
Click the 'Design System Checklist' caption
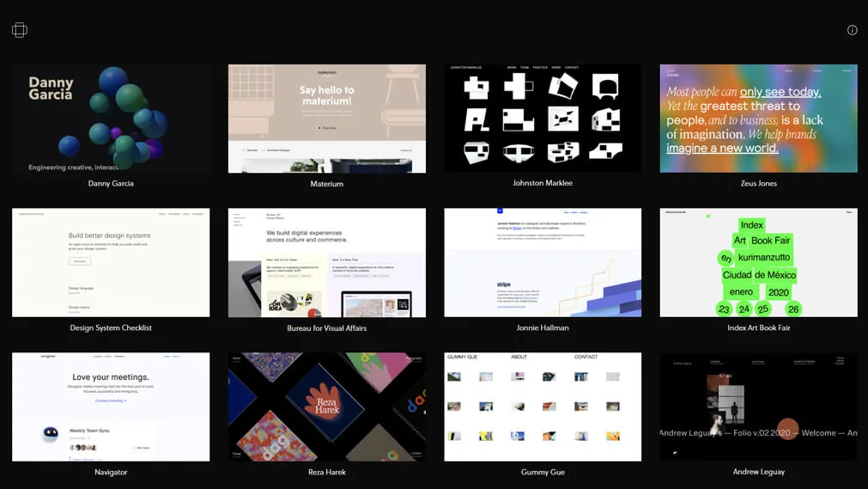pyautogui.click(x=111, y=327)
